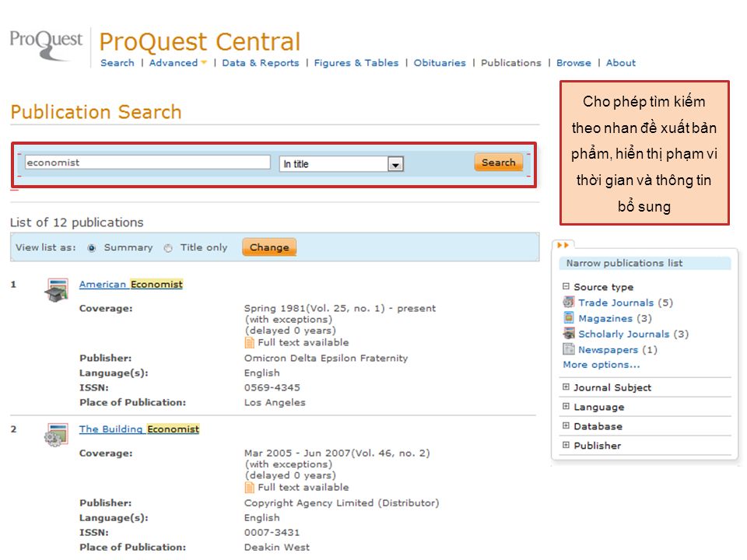Open the Advanced search menu

click(x=174, y=63)
